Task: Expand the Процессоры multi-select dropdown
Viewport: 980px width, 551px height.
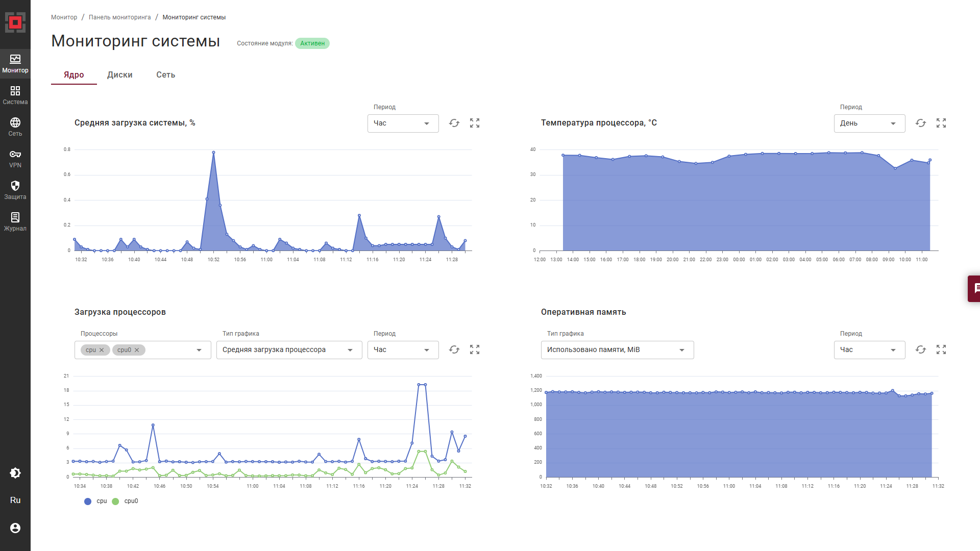Action: tap(199, 350)
